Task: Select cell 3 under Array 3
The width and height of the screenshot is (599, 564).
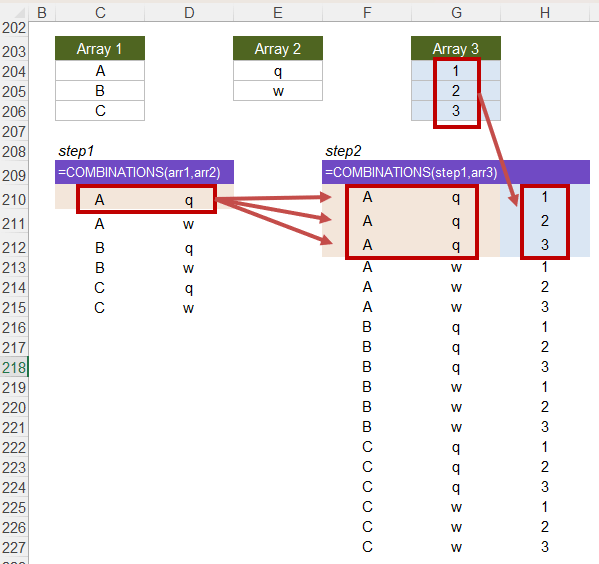Action: point(456,111)
